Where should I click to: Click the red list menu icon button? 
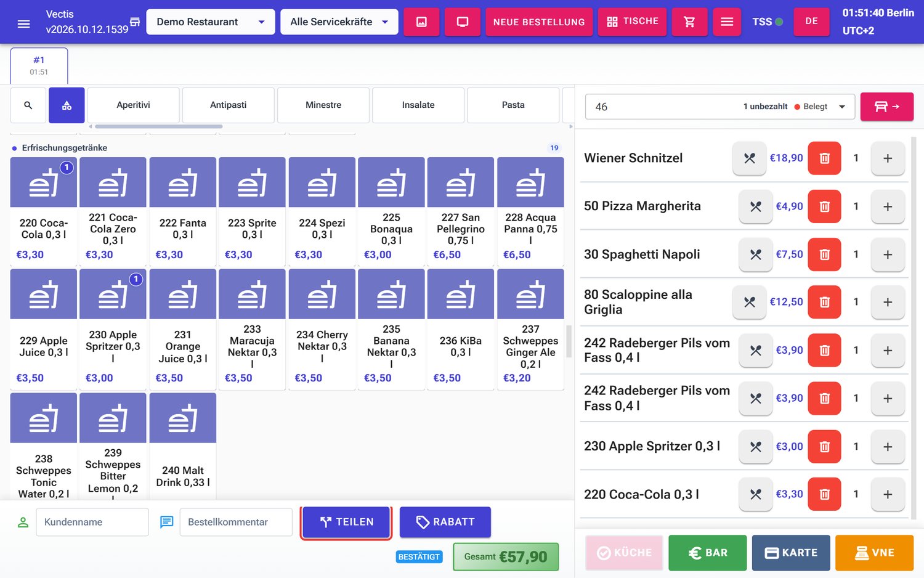727,22
